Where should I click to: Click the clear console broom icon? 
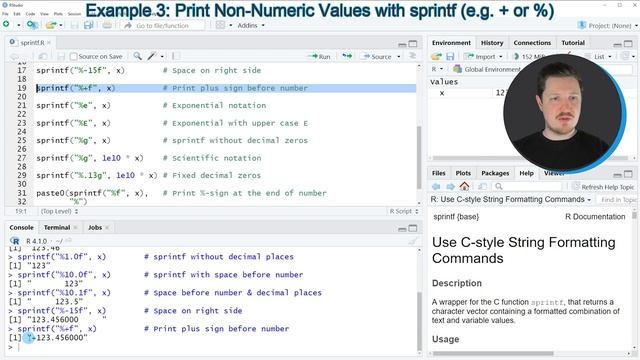(413, 241)
